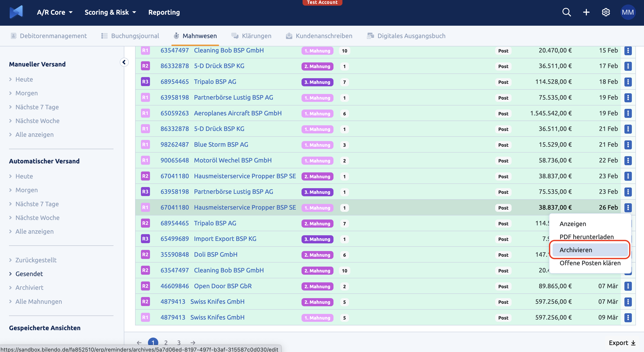Switch to the Buchungsjournal tab

coord(130,36)
